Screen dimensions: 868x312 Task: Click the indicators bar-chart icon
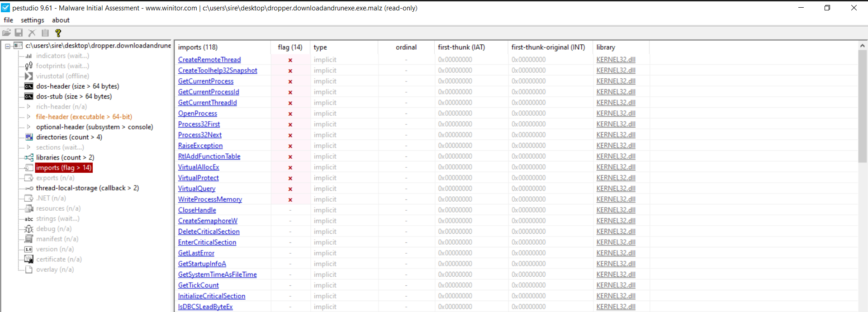(28, 56)
